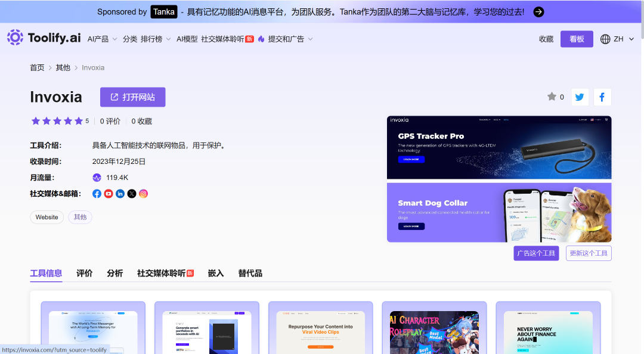Open the Never Worry About Finance card
This screenshot has height=354, width=644.
(549, 328)
